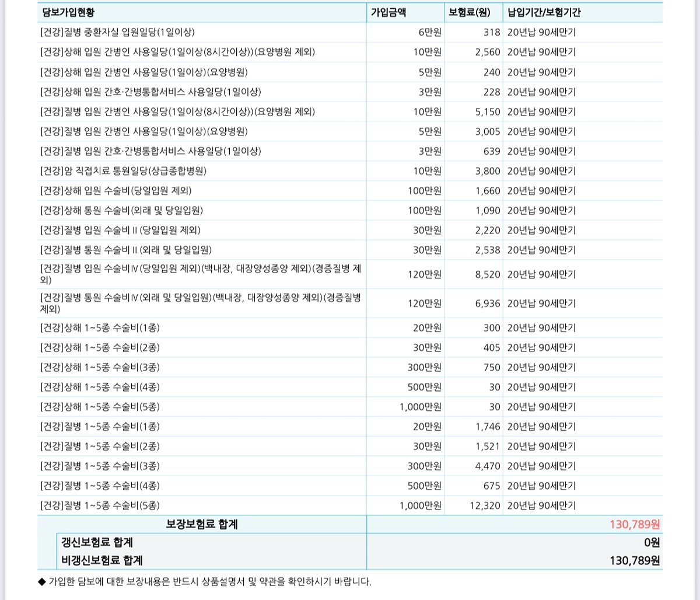
Task: Click the red 130,789원 total amount
Action: point(635,525)
